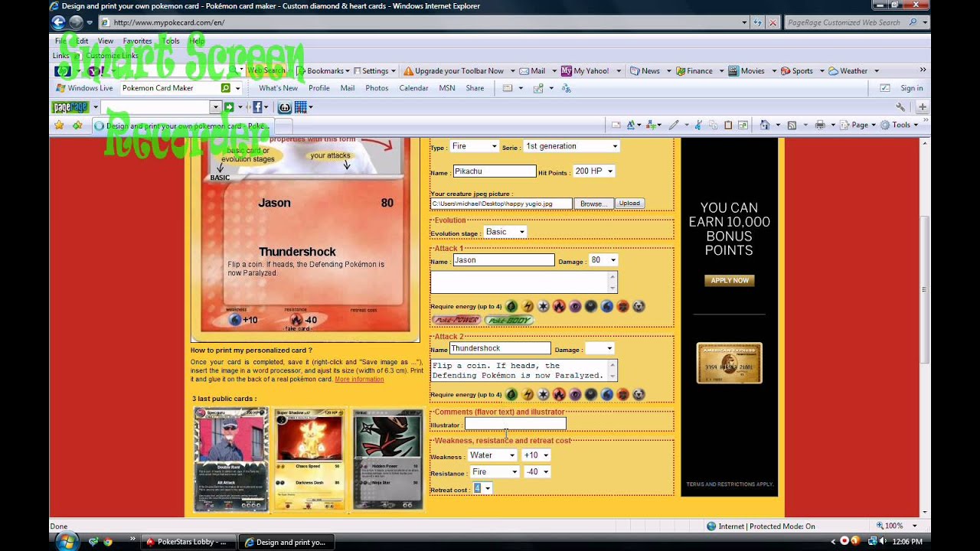Select colorless star energy for Attack 1

point(544,306)
